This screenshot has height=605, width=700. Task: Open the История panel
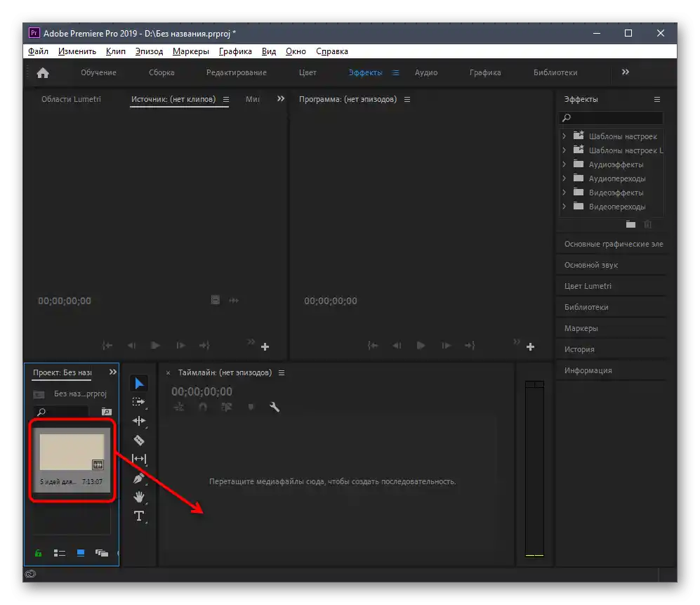579,349
